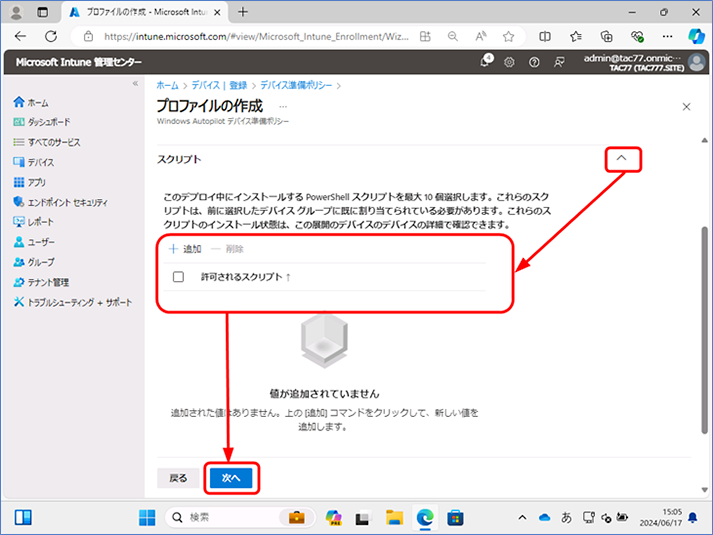The width and height of the screenshot is (713, 535).
Task: Select the プロファイルの作成 browser tab
Action: [x=143, y=12]
